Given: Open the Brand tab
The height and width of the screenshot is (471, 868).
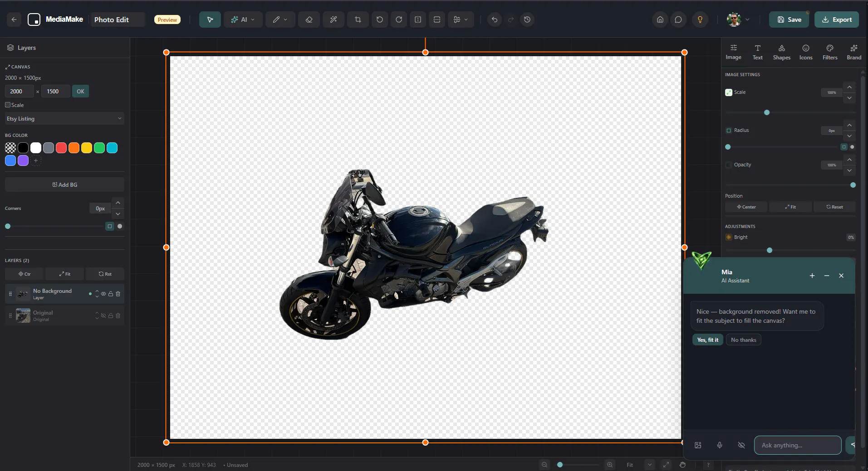Looking at the screenshot, I should coord(854,52).
